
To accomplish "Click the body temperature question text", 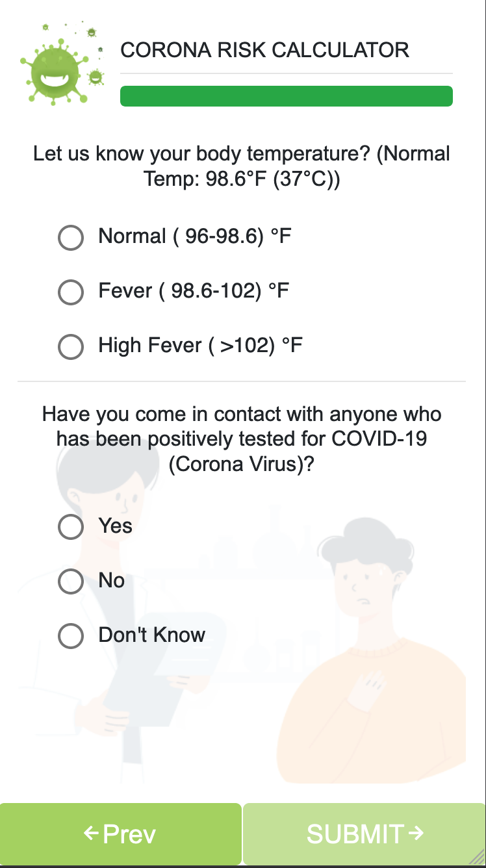I will (242, 166).
